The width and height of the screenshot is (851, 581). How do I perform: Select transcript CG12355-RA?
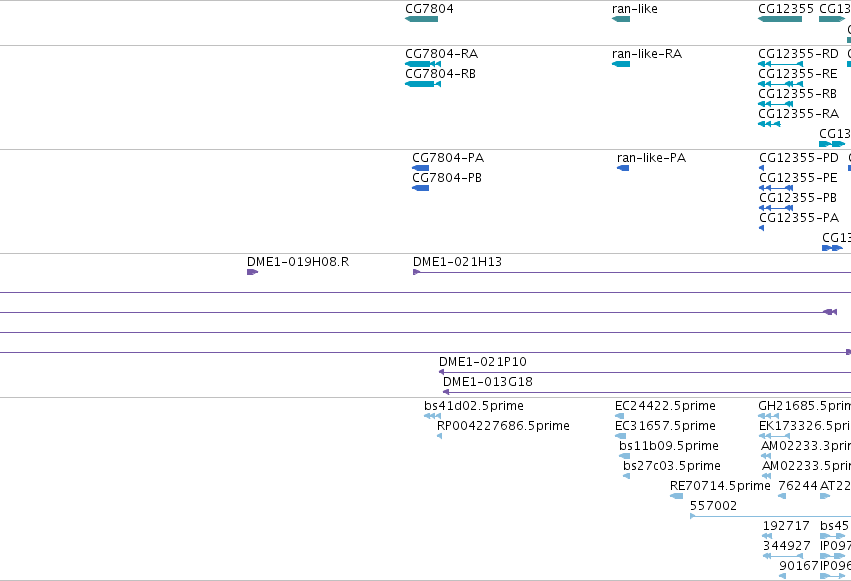click(769, 124)
